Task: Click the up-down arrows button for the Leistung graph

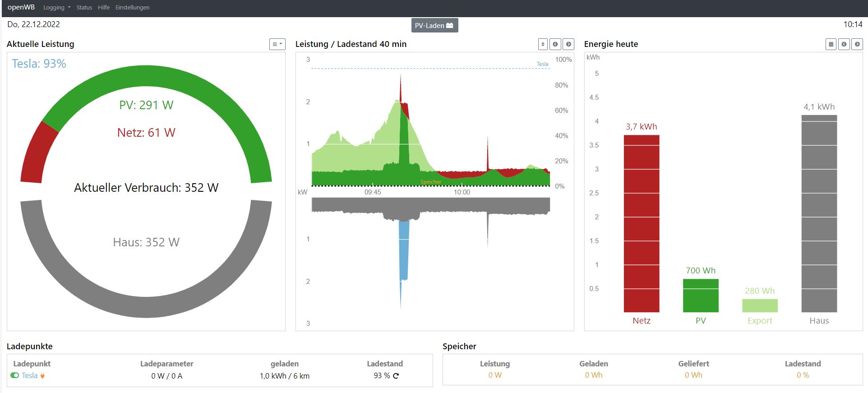Action: point(543,44)
